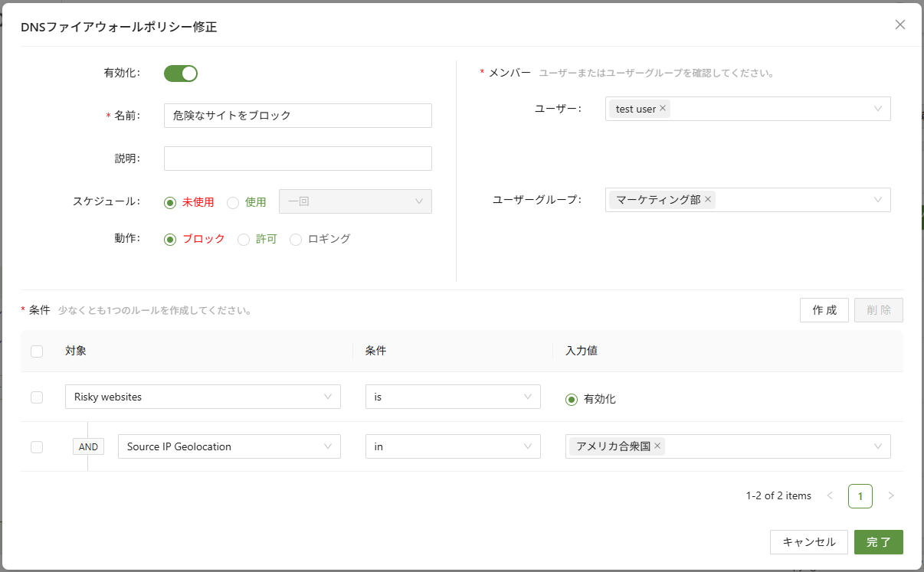Toggle the 有効化 switch off
Viewport: 924px width, 572px height.
(181, 74)
